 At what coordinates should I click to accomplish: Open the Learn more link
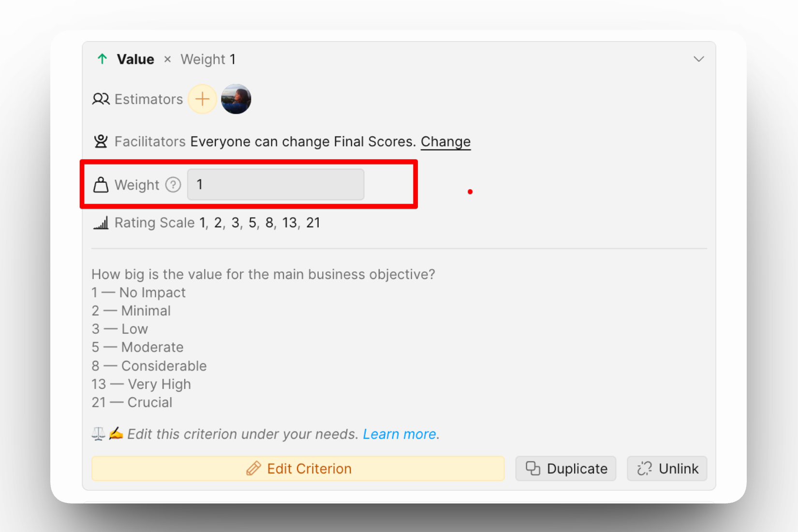[x=399, y=434]
